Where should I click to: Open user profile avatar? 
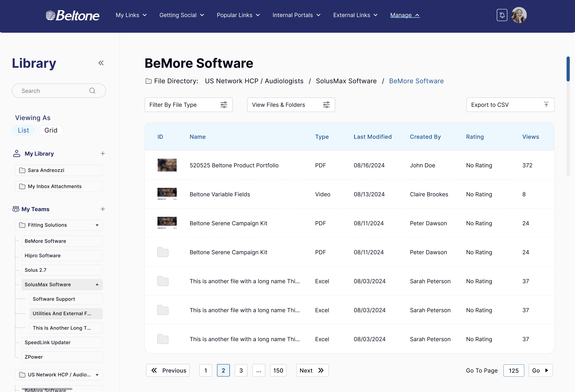coord(519,15)
